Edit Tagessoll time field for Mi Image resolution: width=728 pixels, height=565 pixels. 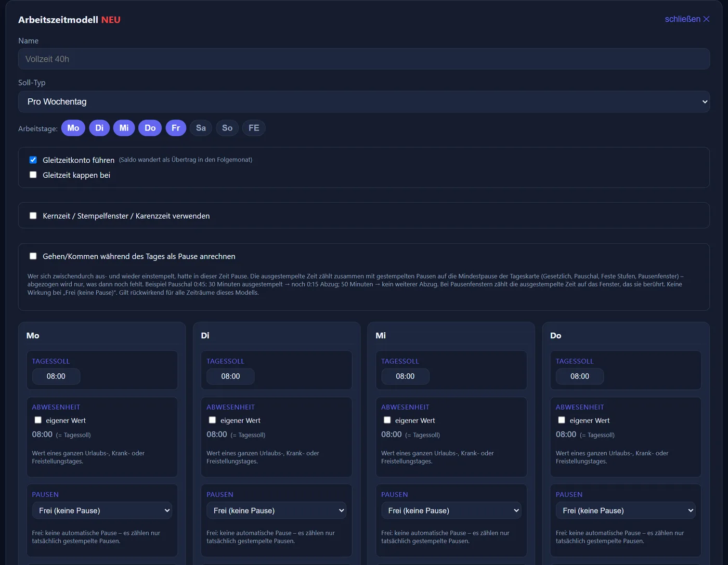coord(405,376)
